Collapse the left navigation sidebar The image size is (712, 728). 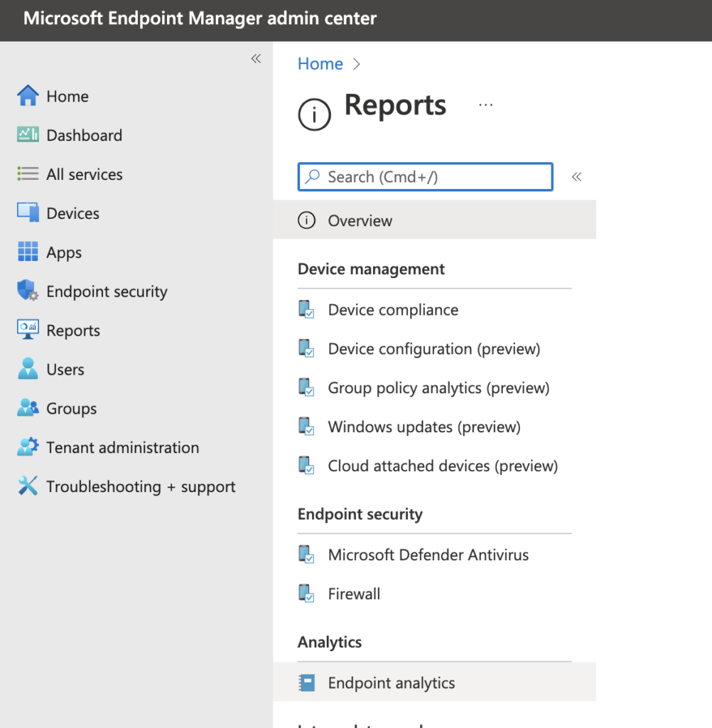(x=256, y=58)
